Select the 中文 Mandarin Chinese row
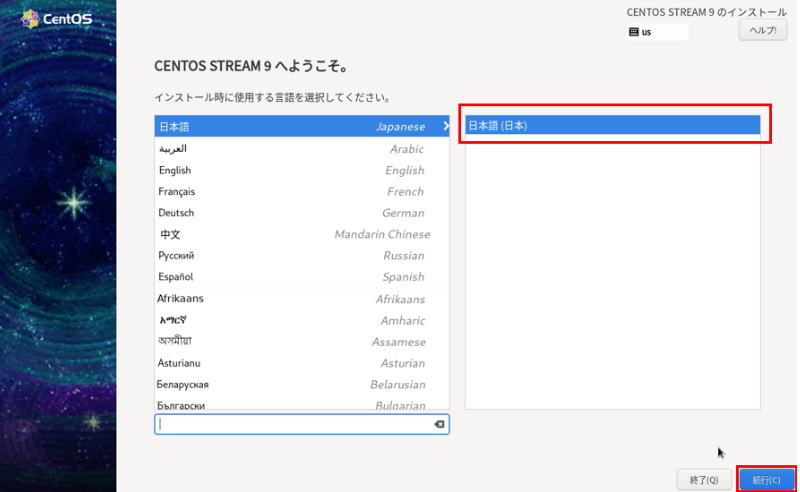 tap(302, 234)
